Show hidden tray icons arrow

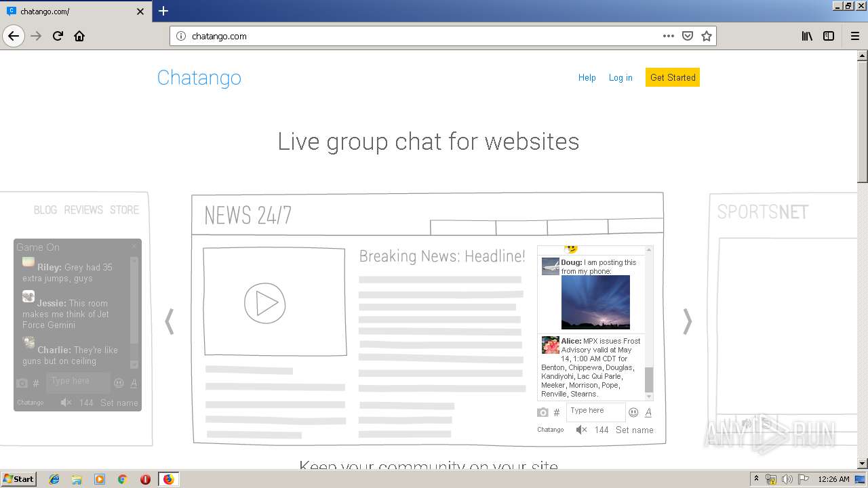[756, 479]
